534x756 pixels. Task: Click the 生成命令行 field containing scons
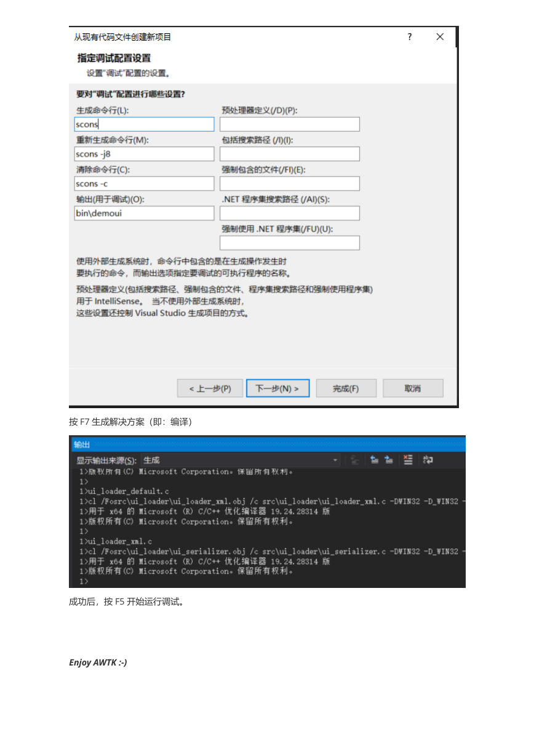[x=145, y=124]
